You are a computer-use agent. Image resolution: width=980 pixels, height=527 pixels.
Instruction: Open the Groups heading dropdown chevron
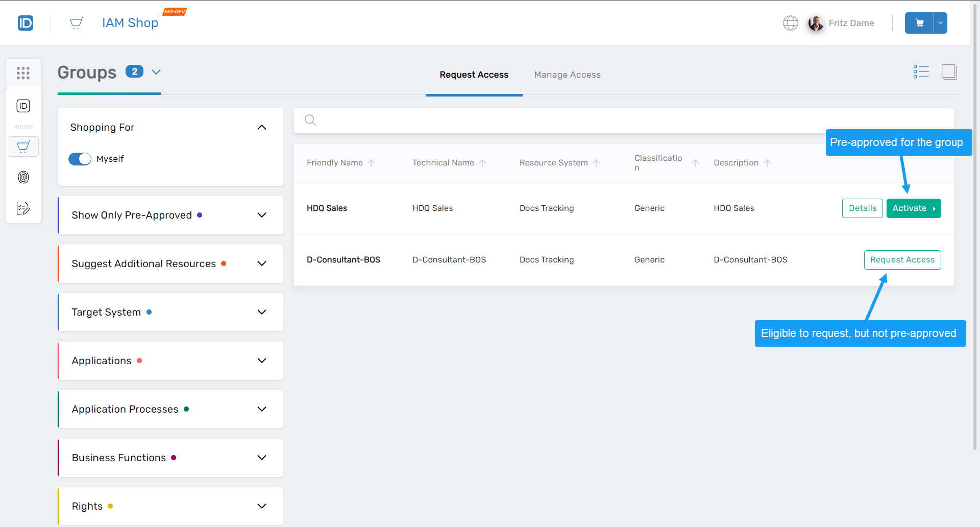tap(156, 71)
